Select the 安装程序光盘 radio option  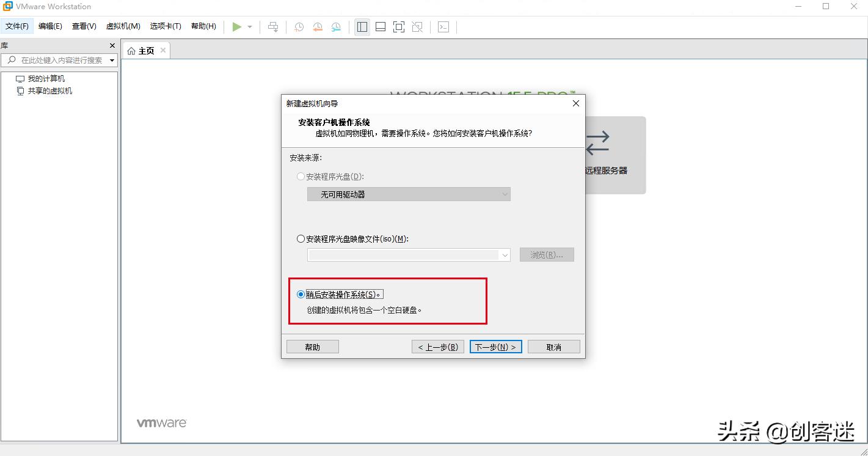tap(301, 176)
